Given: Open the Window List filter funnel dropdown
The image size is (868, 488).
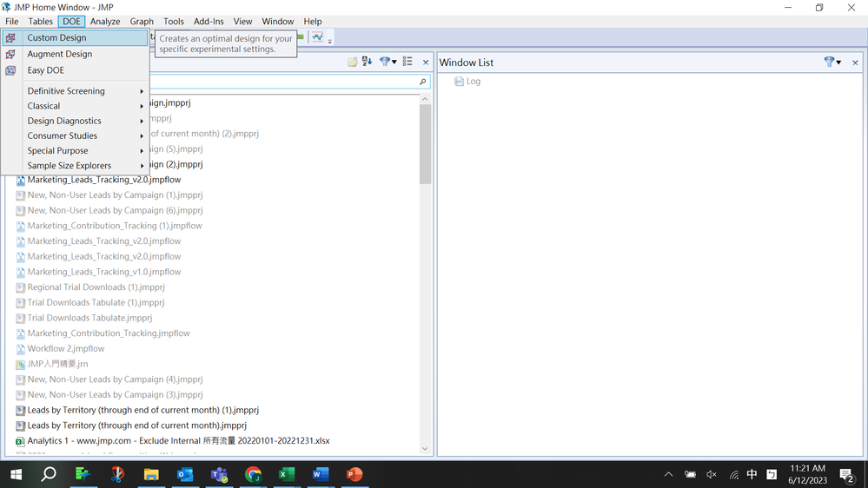Looking at the screenshot, I should point(832,62).
